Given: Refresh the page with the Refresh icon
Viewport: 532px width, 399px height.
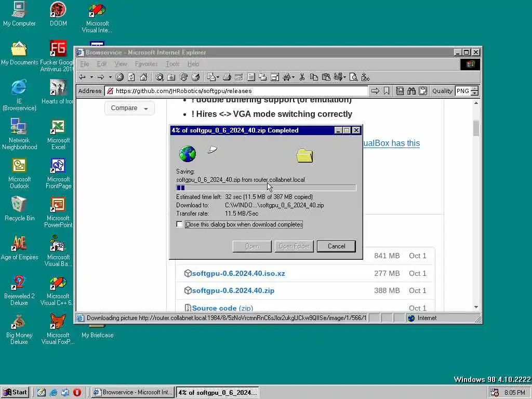Looking at the screenshot, I should (131, 77).
